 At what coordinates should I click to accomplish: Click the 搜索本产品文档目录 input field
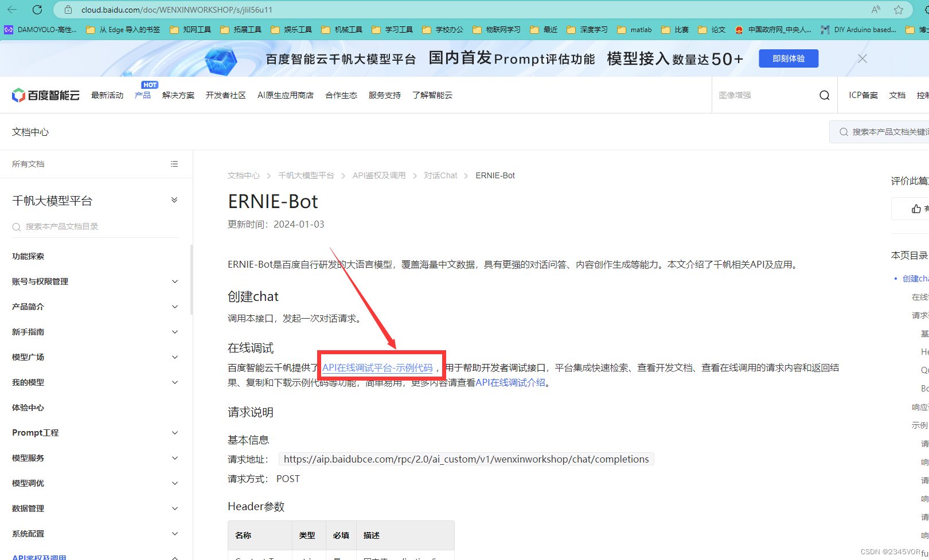click(x=95, y=226)
